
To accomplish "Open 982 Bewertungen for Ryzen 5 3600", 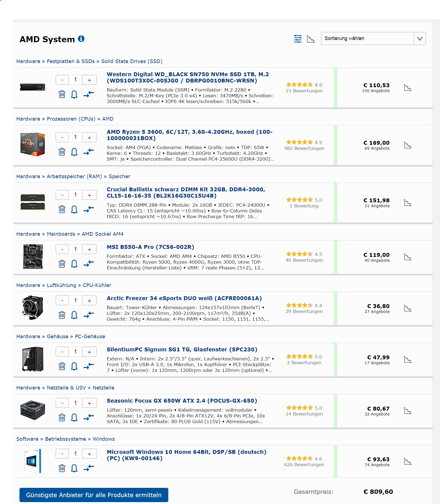I will click(304, 148).
